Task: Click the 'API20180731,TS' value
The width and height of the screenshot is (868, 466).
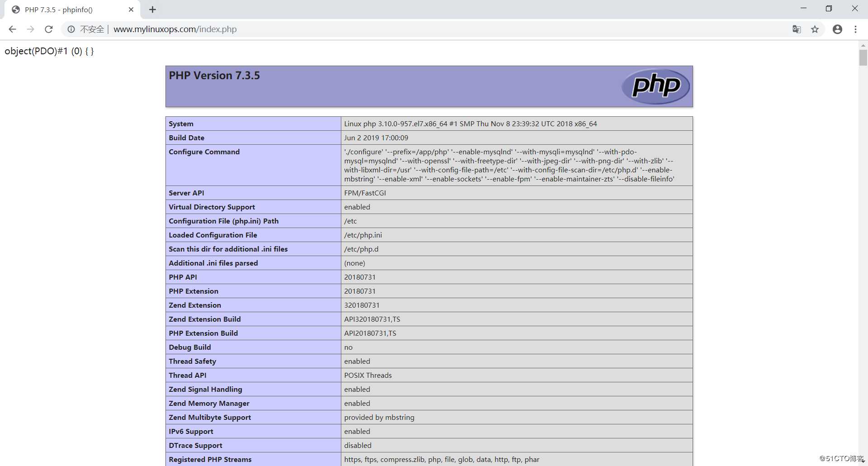Action: (x=370, y=333)
